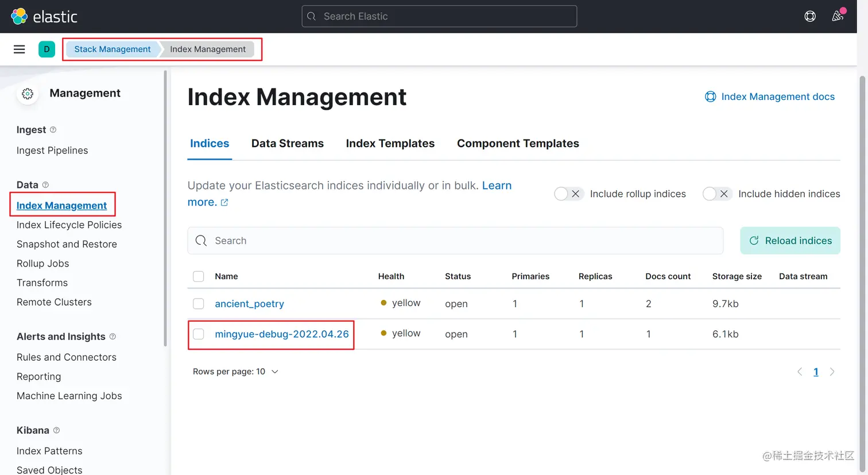868x475 pixels.
Task: Click the Kibana section help icon
Action: (56, 430)
